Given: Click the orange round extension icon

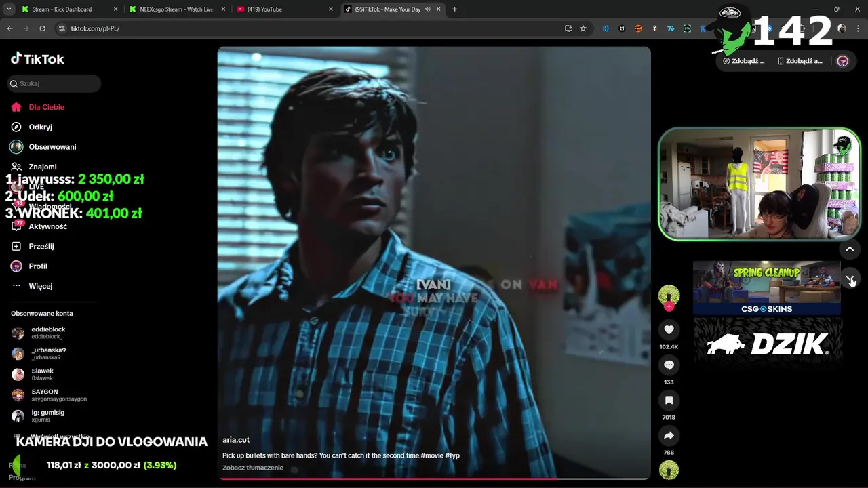Looking at the screenshot, I should tap(638, 28).
